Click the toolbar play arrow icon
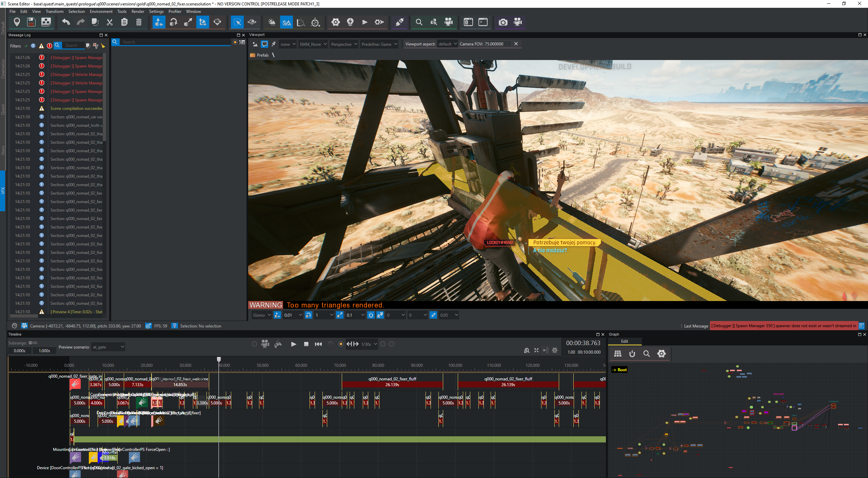 pyautogui.click(x=365, y=22)
